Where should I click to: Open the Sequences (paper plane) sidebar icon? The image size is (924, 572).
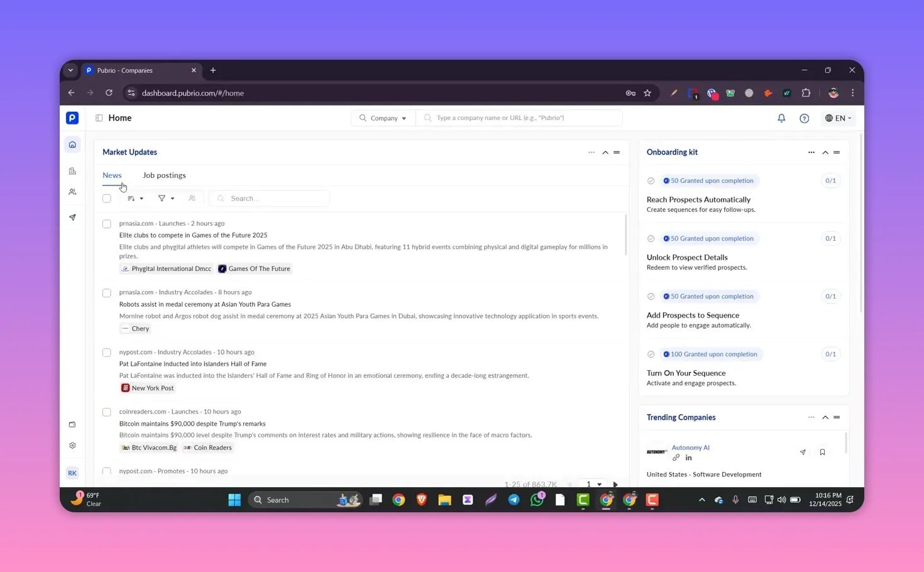[x=72, y=217]
